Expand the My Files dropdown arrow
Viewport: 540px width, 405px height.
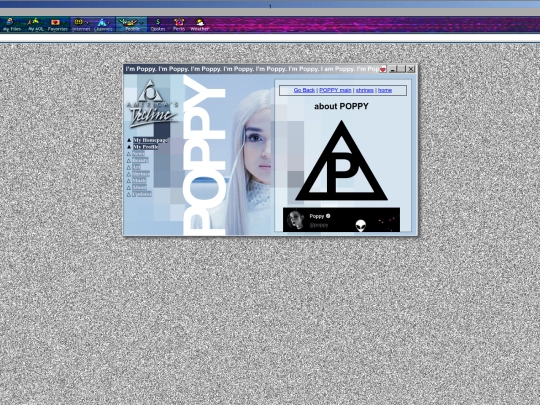(18, 23)
